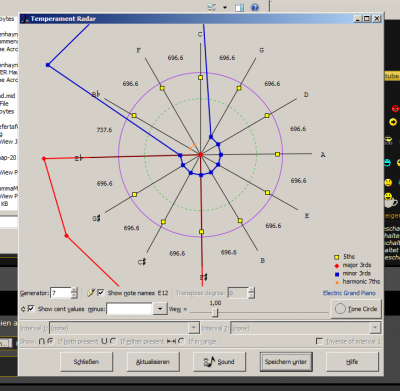Screen dimensions: 400x391
Task: Click the View zoom slider handle
Action: (215, 312)
